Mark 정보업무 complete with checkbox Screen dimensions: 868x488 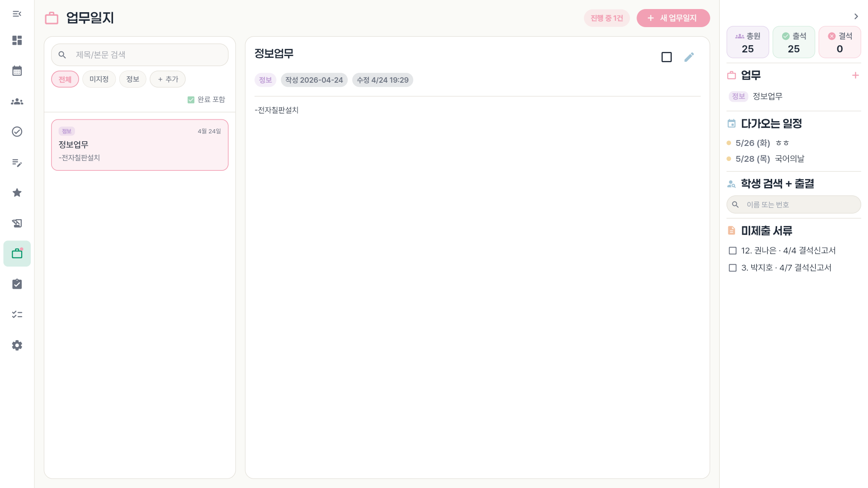coord(666,57)
